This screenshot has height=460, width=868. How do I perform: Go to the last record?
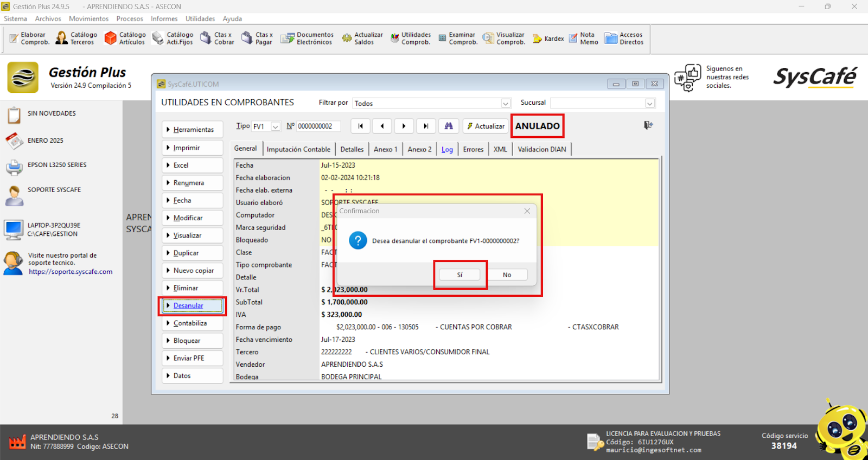tap(426, 126)
